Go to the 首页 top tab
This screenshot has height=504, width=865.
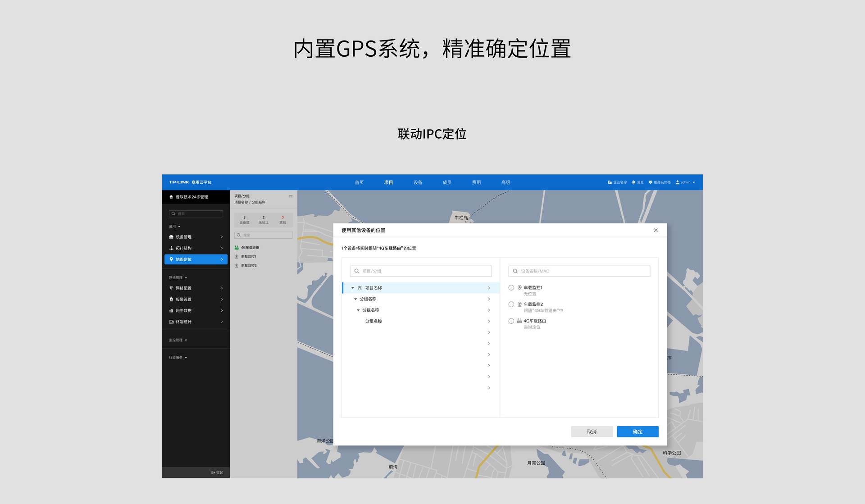359,182
